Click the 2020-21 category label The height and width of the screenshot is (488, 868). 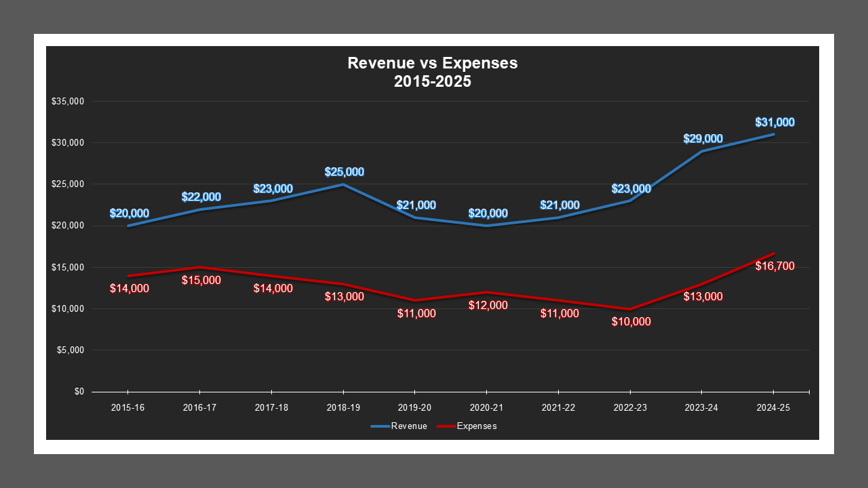pos(486,407)
